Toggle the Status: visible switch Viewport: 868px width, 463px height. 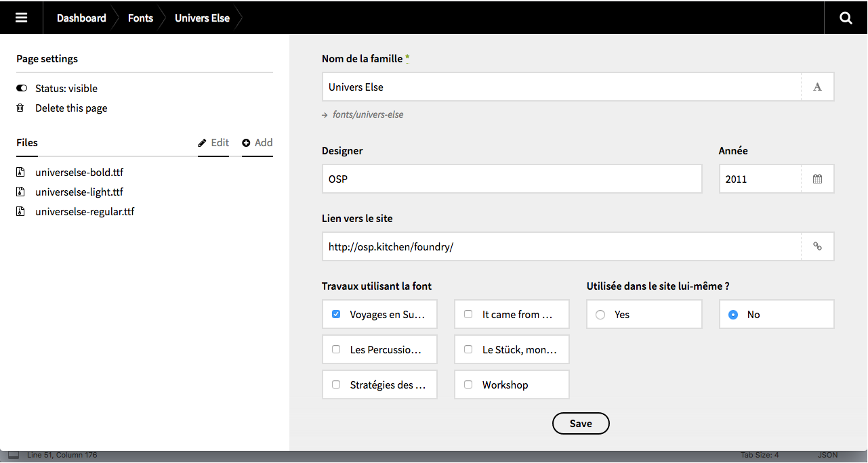[22, 89]
